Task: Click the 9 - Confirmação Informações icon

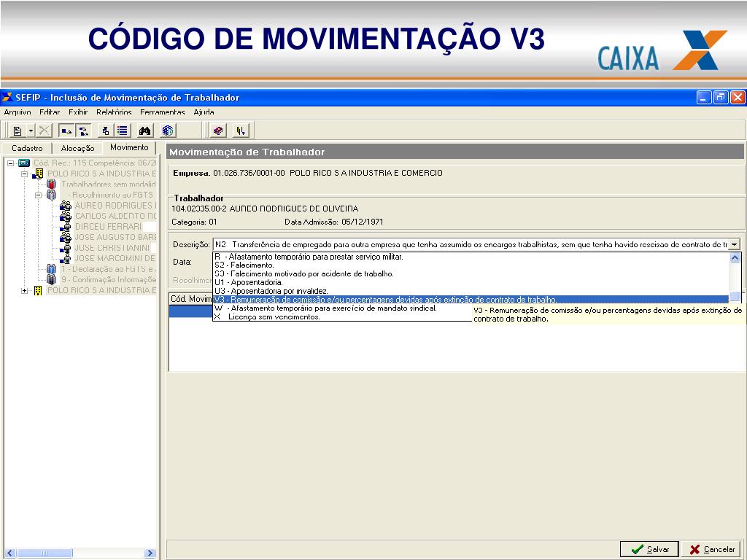Action: (52, 279)
